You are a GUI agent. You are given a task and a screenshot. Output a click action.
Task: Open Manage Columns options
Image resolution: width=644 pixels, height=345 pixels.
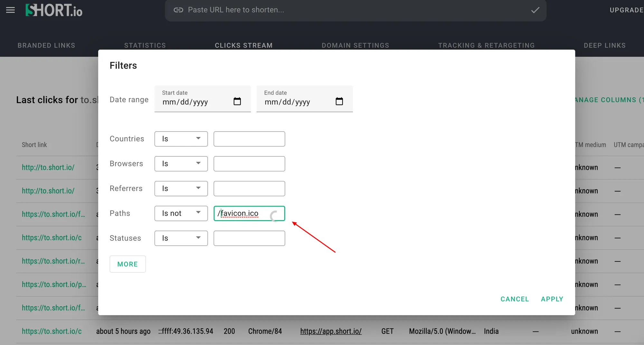(609, 100)
